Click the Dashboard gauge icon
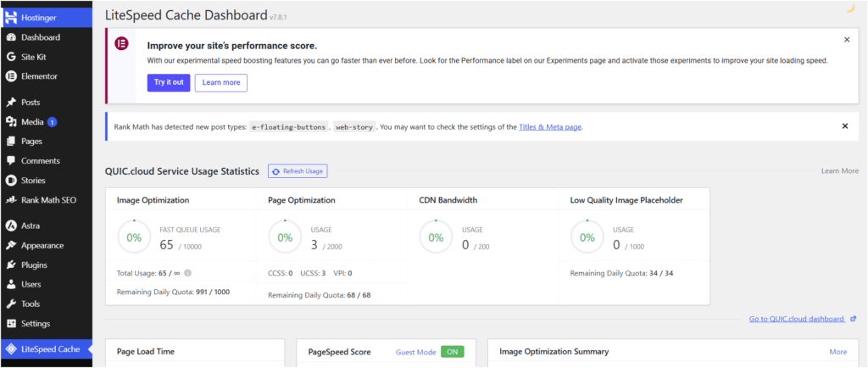The height and width of the screenshot is (368, 868). coord(10,37)
